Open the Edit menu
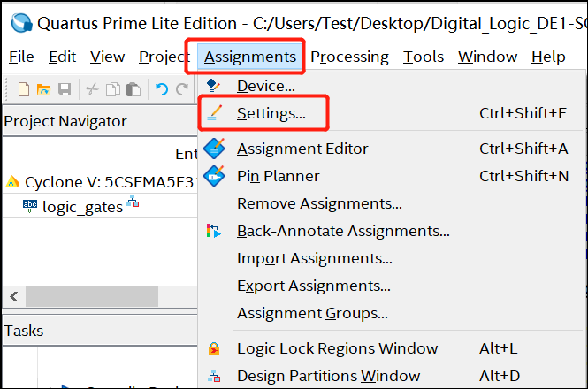Viewport: 588px width, 389px height. [62, 57]
